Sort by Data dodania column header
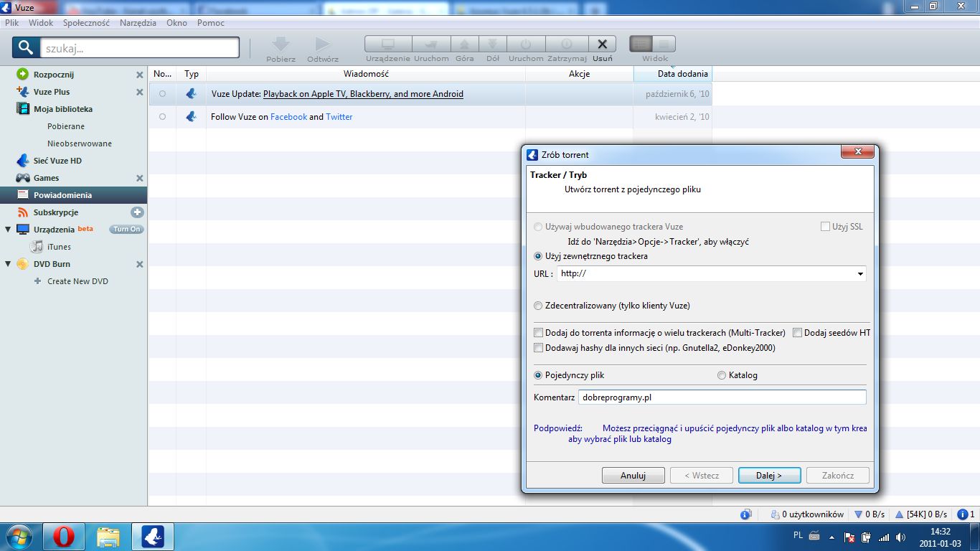 point(673,74)
